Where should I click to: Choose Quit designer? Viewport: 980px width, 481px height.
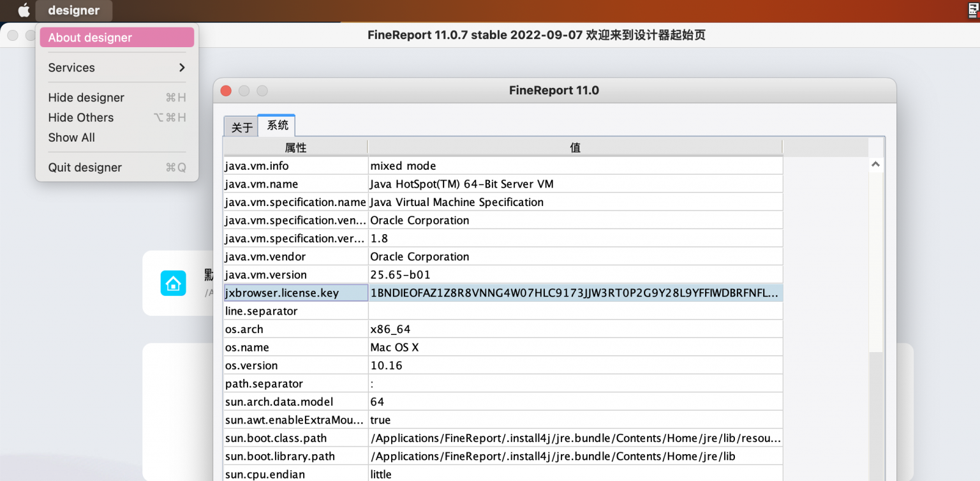coord(84,167)
